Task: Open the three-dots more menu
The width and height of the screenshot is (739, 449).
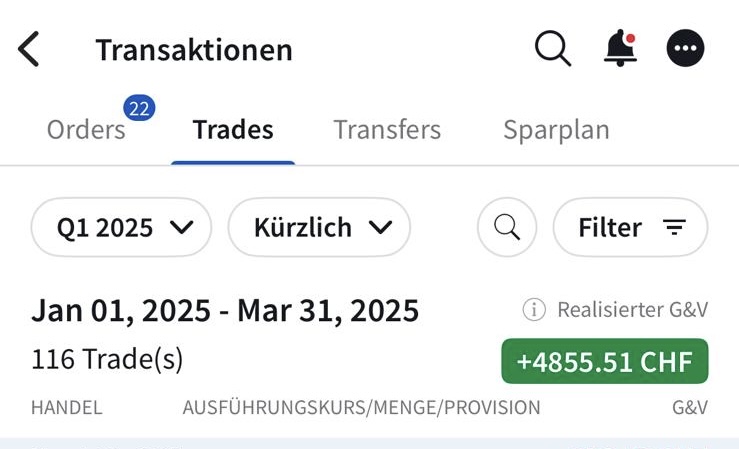Action: (685, 48)
